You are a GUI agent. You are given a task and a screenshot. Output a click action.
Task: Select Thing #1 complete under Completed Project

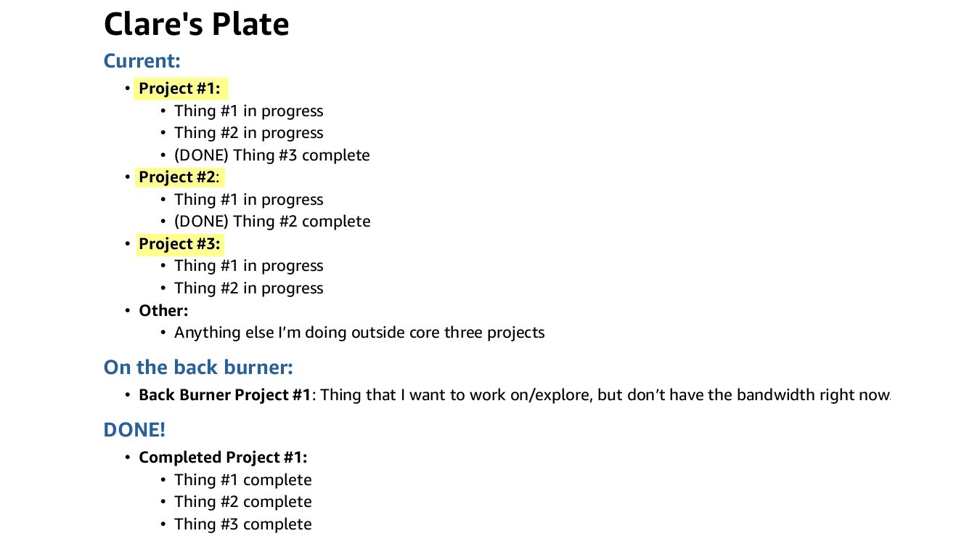[x=242, y=480]
